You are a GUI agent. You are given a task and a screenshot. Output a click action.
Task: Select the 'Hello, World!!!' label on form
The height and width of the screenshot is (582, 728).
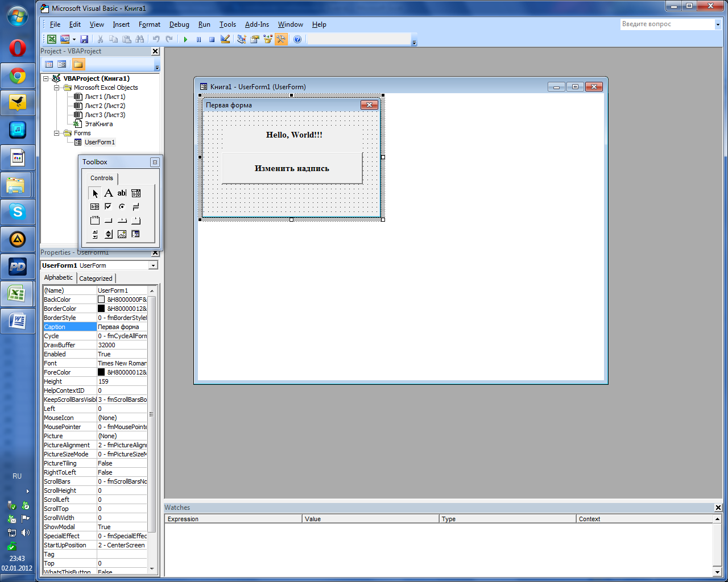click(294, 135)
